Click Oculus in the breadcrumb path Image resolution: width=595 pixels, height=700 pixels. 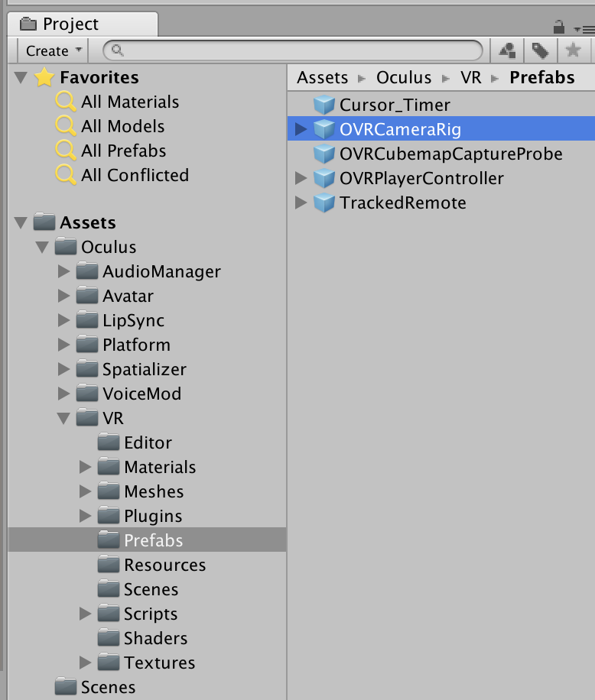click(404, 77)
